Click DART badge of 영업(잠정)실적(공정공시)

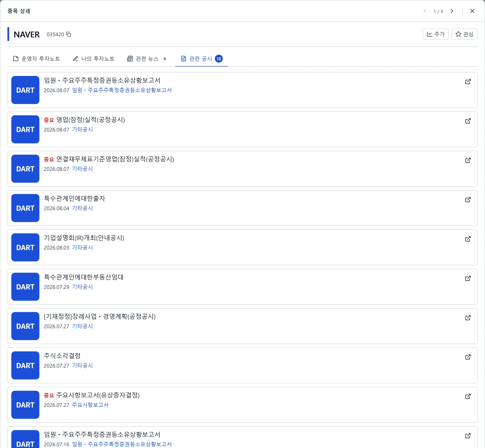click(x=25, y=129)
